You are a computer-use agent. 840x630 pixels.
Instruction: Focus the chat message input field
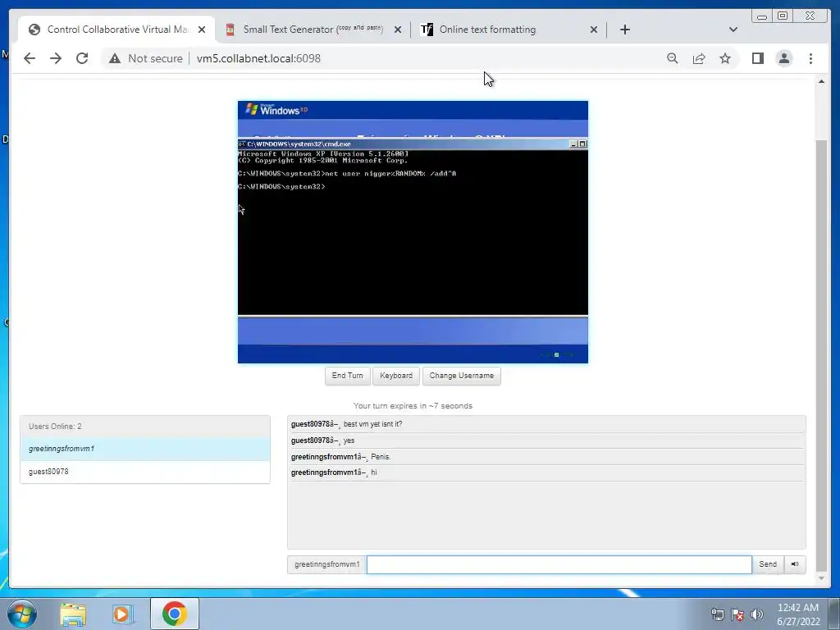[559, 564]
